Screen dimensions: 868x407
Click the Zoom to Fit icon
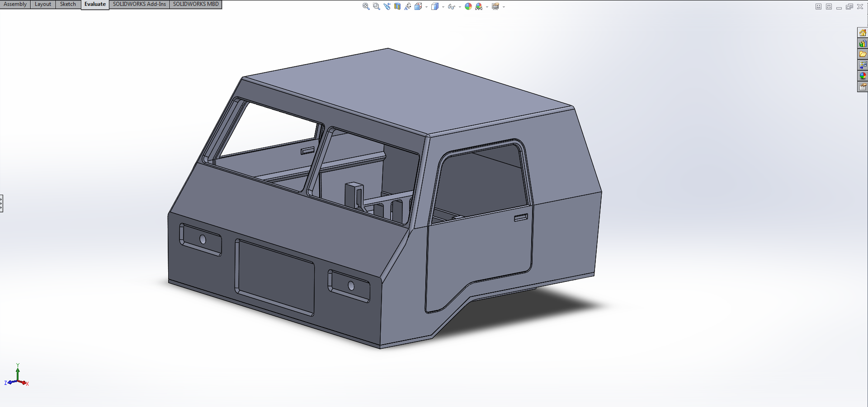366,6
